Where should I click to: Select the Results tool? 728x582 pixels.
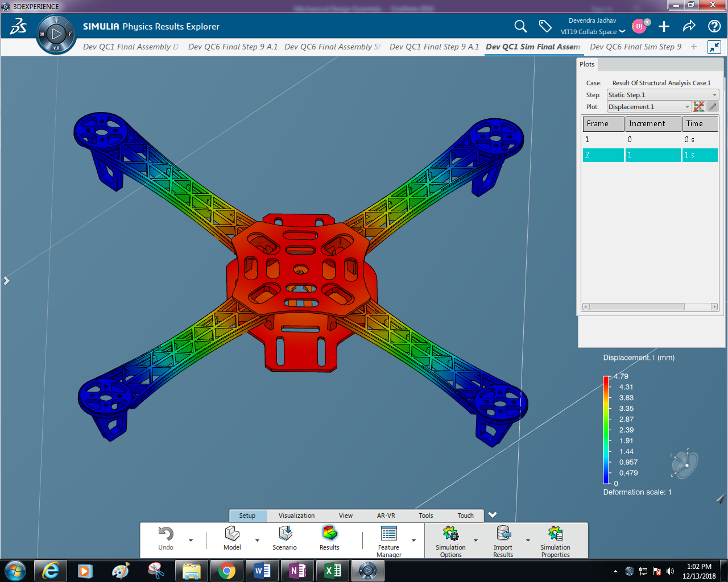coord(329,538)
